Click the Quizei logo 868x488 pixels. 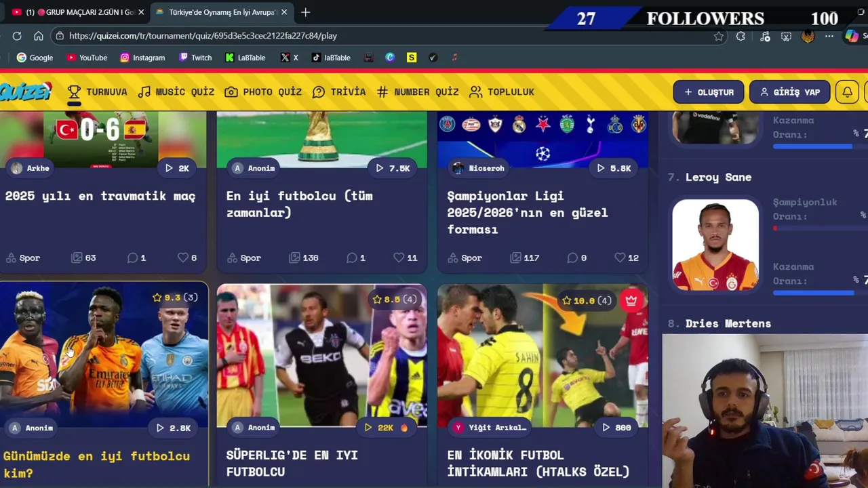coord(26,92)
